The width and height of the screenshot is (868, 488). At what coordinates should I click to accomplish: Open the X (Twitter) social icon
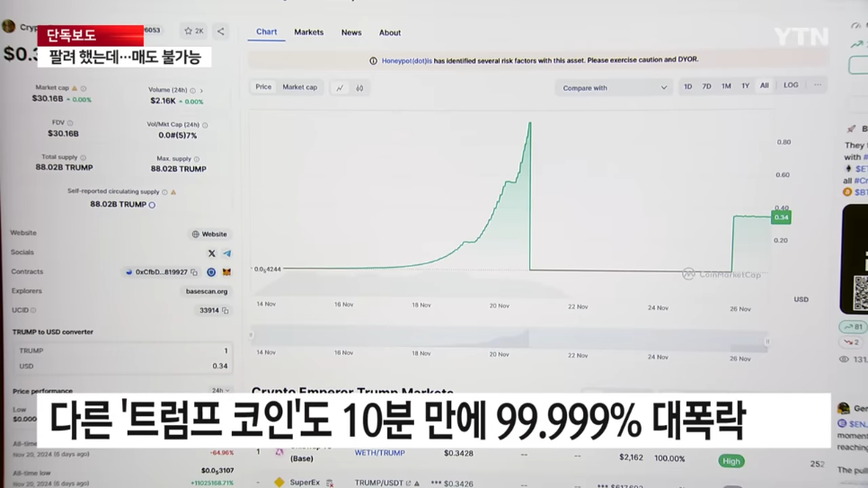tap(212, 253)
